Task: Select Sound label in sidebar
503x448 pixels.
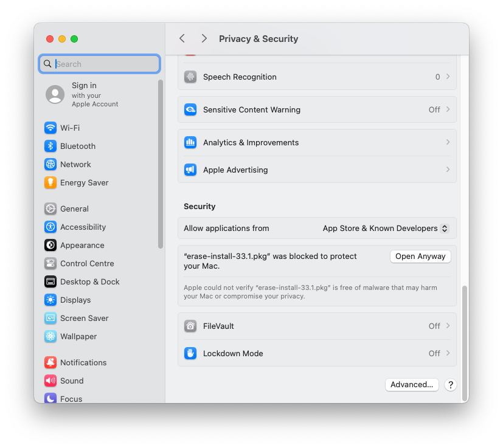Action: [x=72, y=381]
